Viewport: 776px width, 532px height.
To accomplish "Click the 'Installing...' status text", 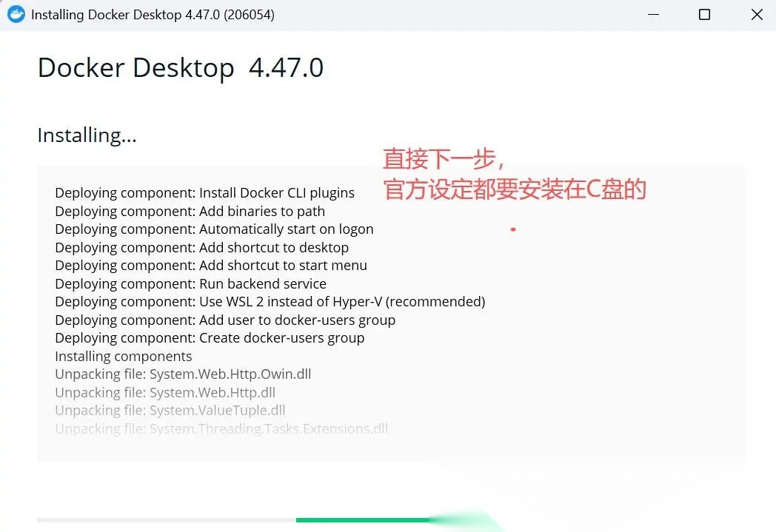I will [x=87, y=135].
